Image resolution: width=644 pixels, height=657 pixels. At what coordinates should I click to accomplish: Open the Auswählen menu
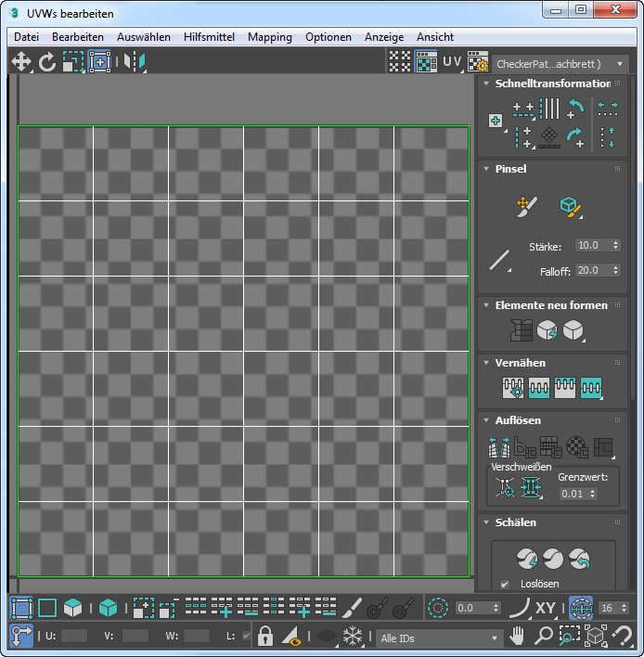click(x=144, y=37)
